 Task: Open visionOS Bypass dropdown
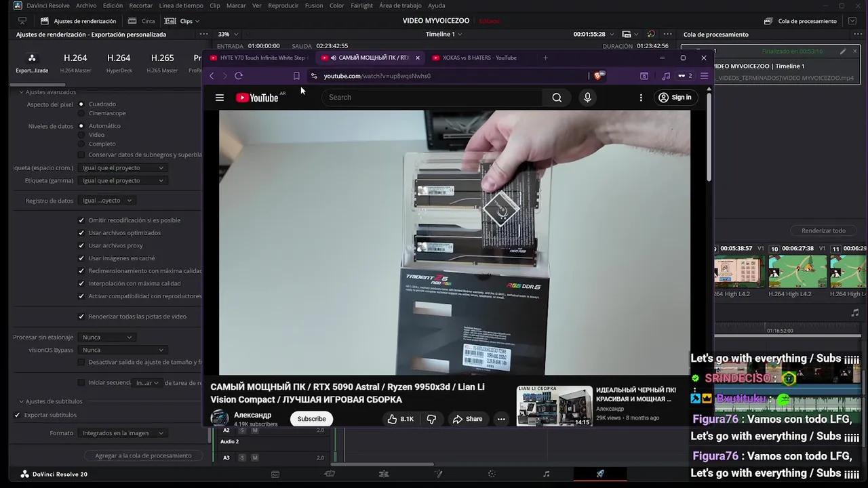pos(122,350)
